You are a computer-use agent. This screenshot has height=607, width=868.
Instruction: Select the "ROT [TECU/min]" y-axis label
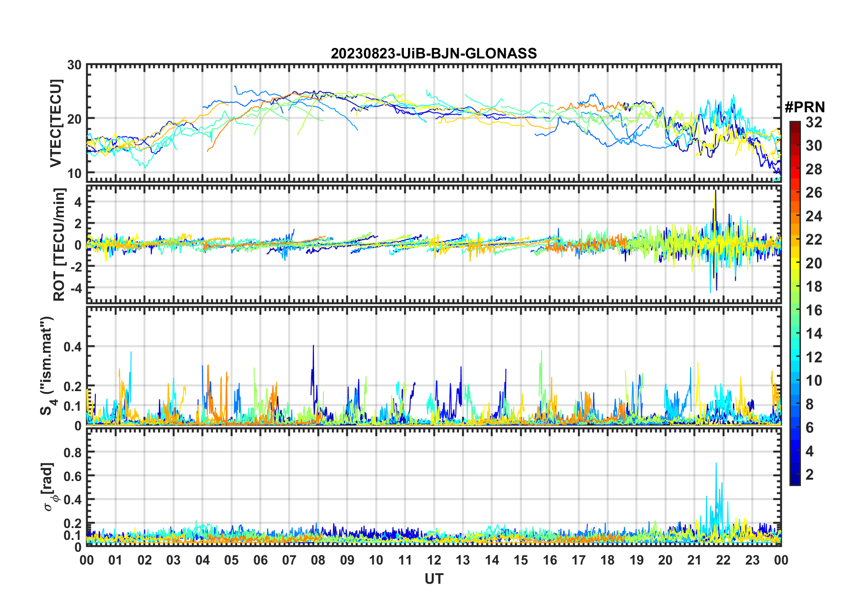tap(59, 244)
